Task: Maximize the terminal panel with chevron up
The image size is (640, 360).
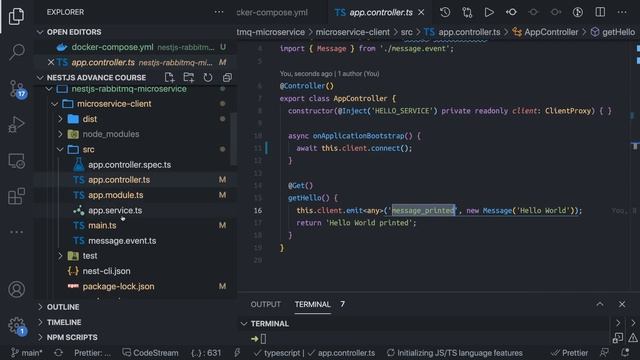Action: [x=600, y=304]
